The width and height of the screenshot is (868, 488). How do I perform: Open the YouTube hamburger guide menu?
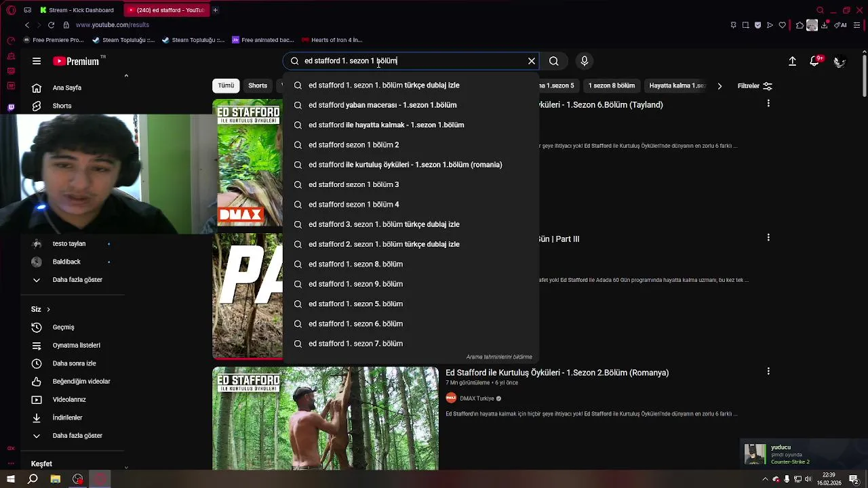click(x=37, y=61)
